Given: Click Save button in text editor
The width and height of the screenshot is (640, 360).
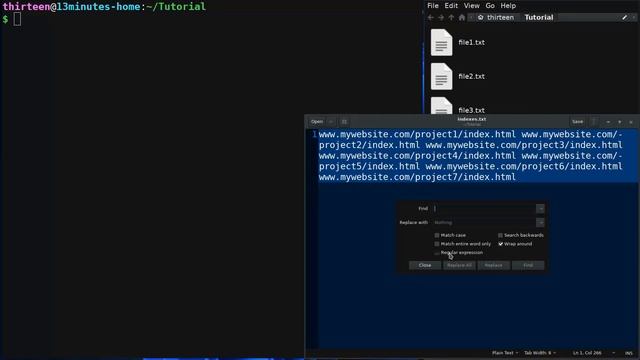Looking at the screenshot, I should pos(578,122).
